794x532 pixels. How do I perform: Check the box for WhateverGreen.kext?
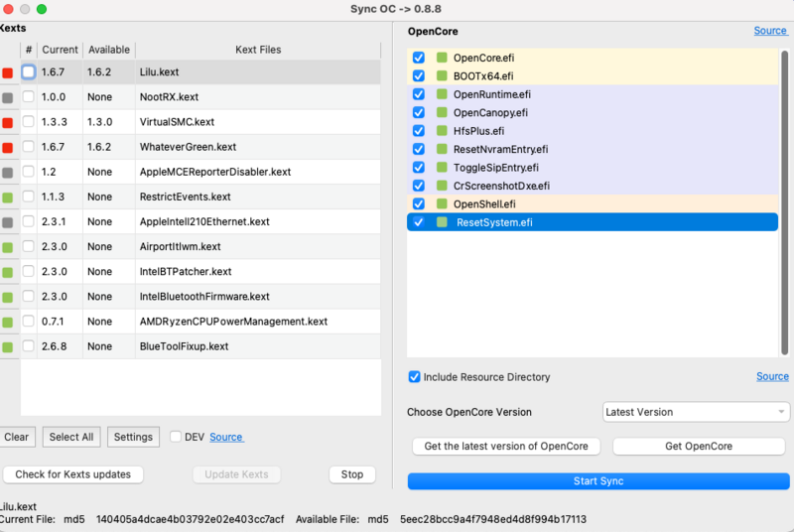click(29, 147)
